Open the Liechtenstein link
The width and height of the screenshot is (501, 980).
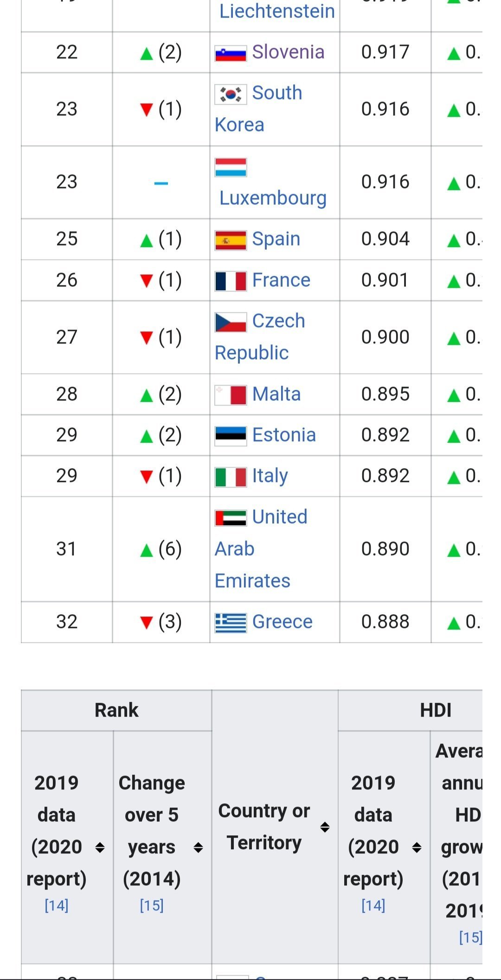click(x=277, y=11)
